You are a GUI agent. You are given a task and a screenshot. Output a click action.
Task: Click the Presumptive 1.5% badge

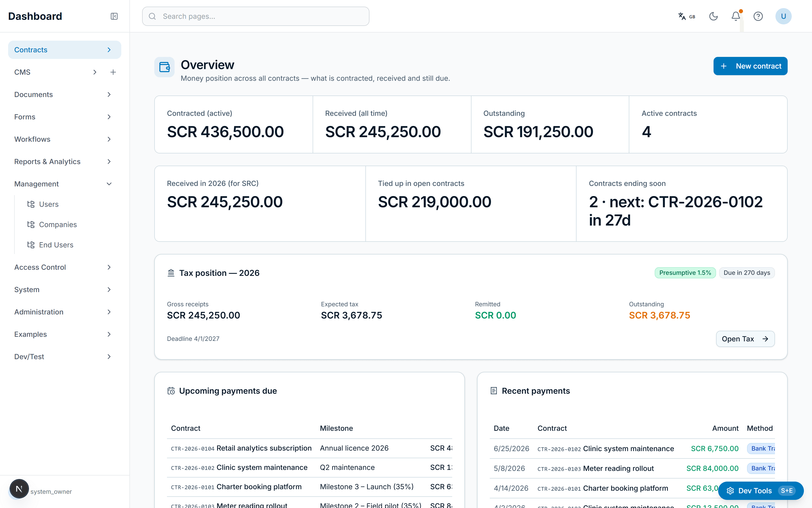click(685, 273)
